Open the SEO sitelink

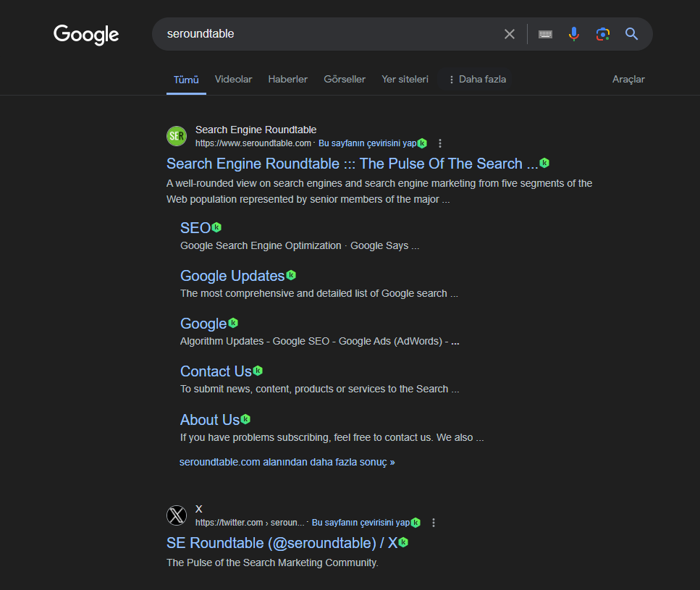(x=195, y=228)
